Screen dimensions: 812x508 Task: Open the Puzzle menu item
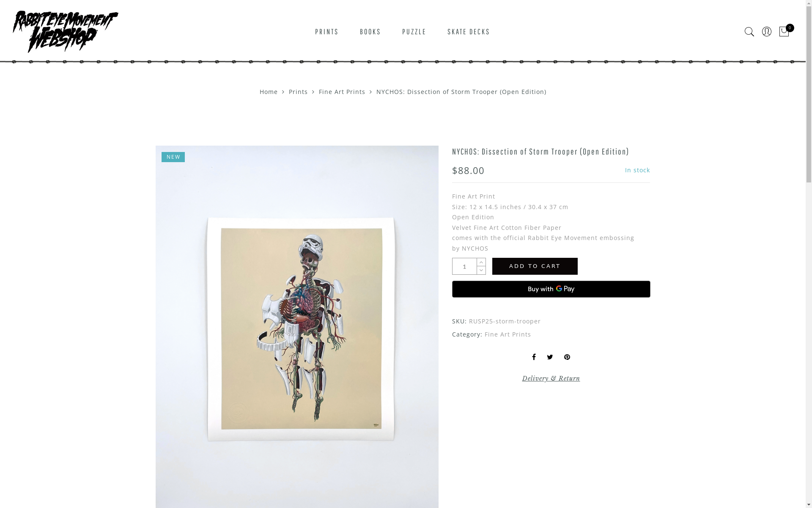414,32
